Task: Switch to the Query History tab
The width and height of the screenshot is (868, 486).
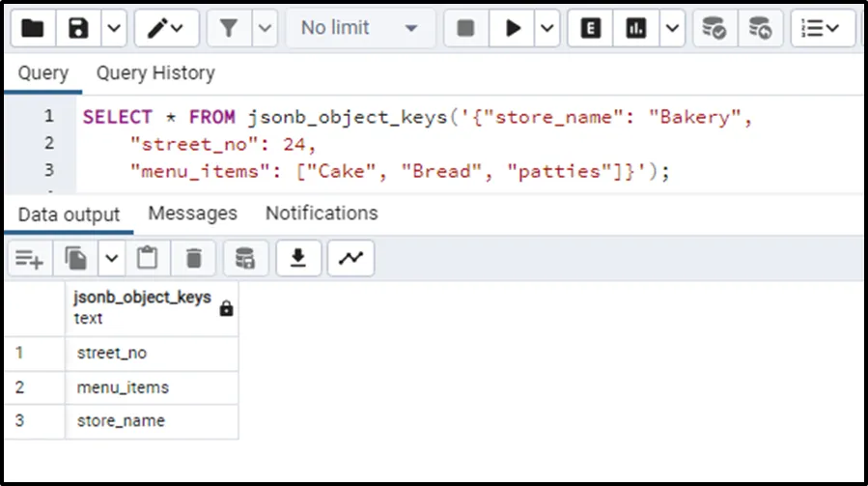Action: click(x=154, y=73)
